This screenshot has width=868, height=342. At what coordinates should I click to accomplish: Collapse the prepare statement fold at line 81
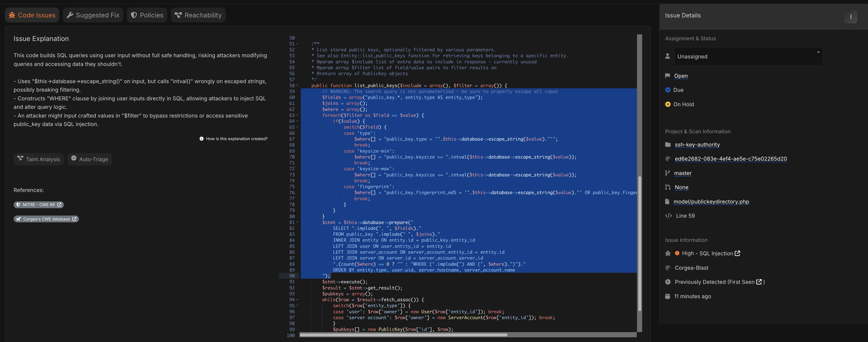[x=297, y=223]
